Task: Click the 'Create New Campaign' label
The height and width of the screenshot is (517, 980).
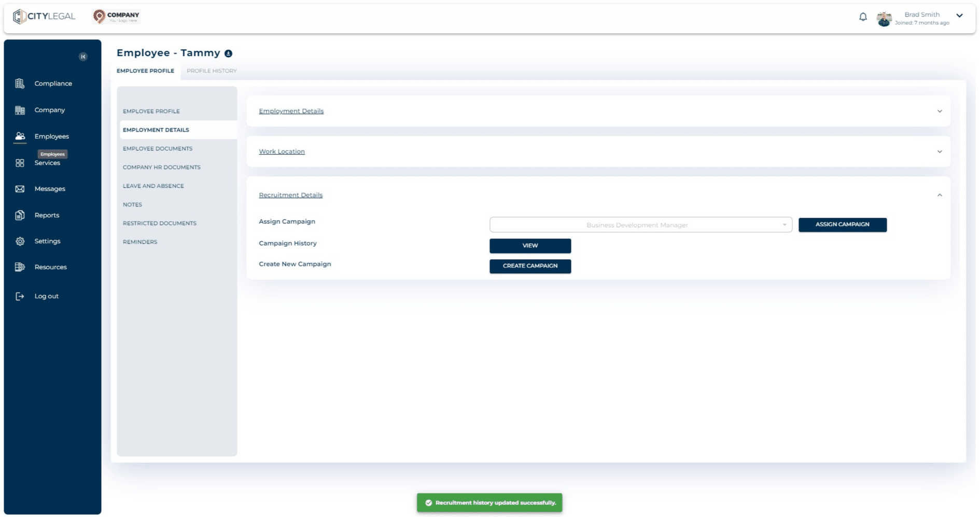Action: [295, 264]
